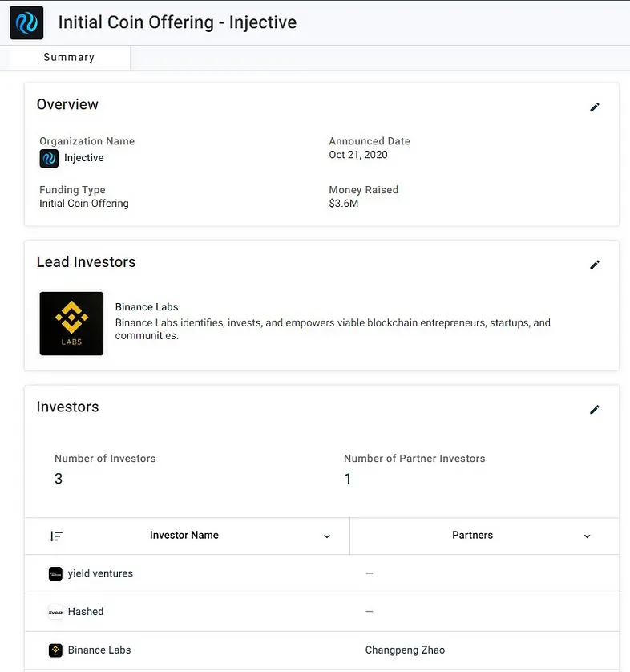Expand the Partners column dropdown

pos(588,536)
